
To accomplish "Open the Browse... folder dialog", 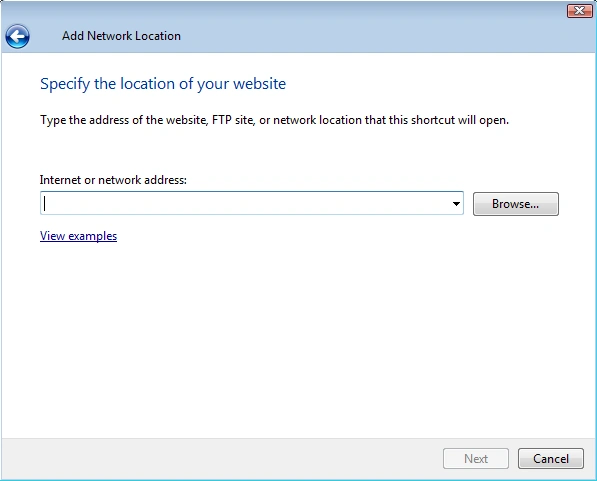I will click(x=516, y=204).
